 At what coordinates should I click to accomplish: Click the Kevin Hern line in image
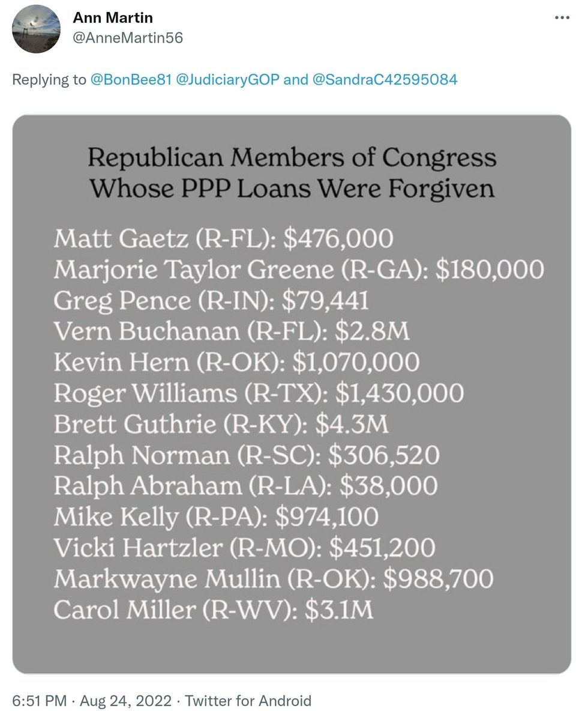click(236, 362)
